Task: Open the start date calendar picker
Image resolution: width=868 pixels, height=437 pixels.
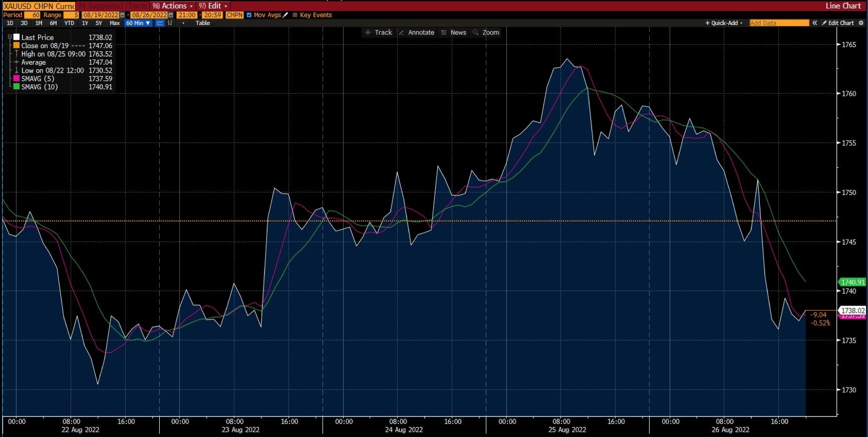Action: pos(123,15)
